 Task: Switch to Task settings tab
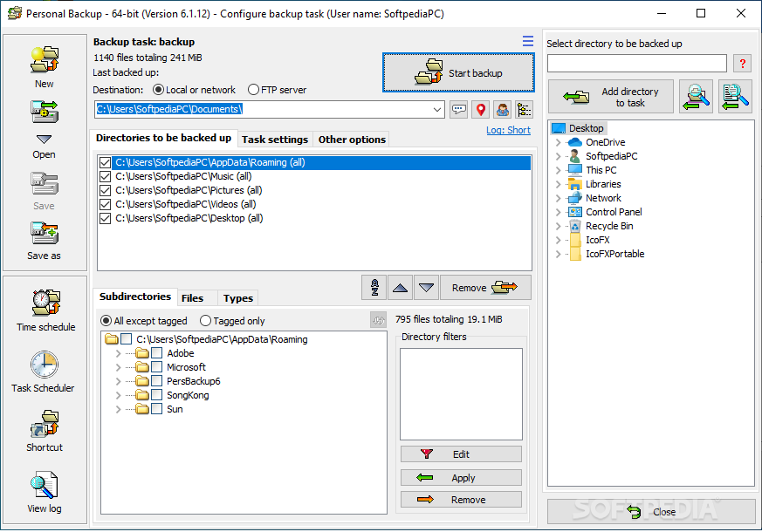(x=275, y=140)
